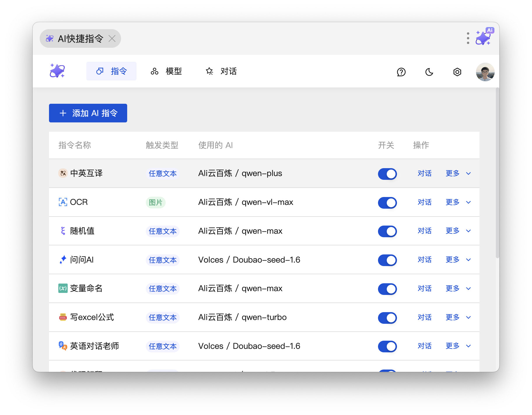Screen dimensions: 532x415
Task: Click Ali云百炼 / qwen-vl-max cell
Action: 246,202
